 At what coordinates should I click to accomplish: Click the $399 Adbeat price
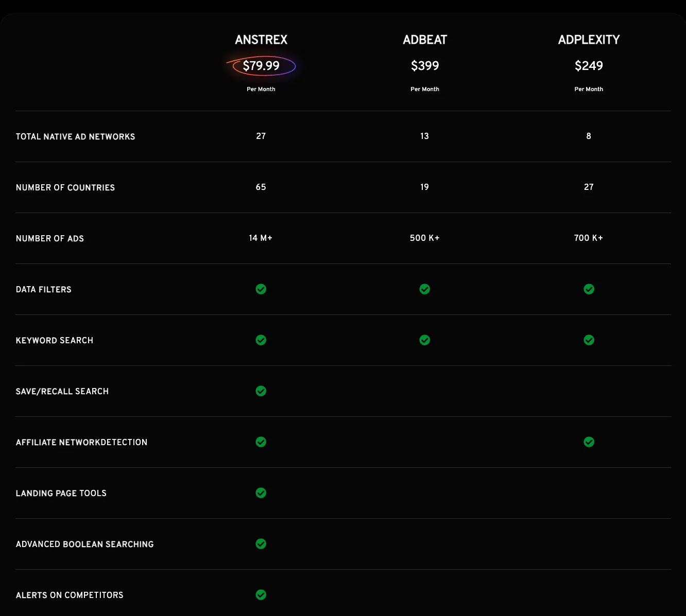[425, 66]
